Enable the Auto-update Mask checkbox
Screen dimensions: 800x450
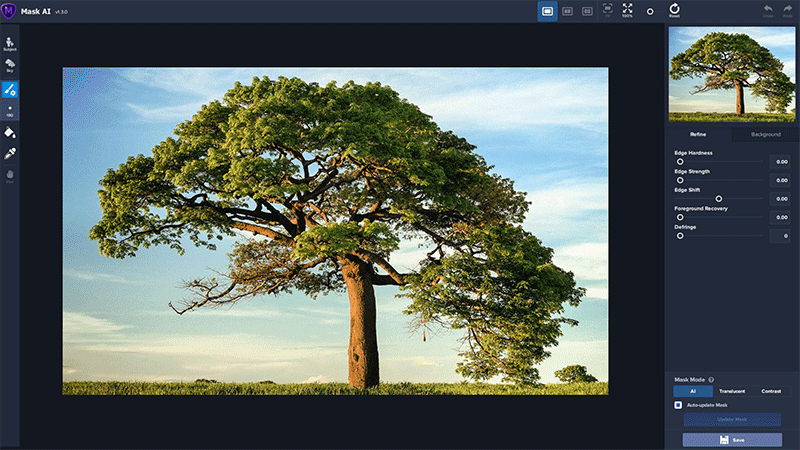click(678, 405)
